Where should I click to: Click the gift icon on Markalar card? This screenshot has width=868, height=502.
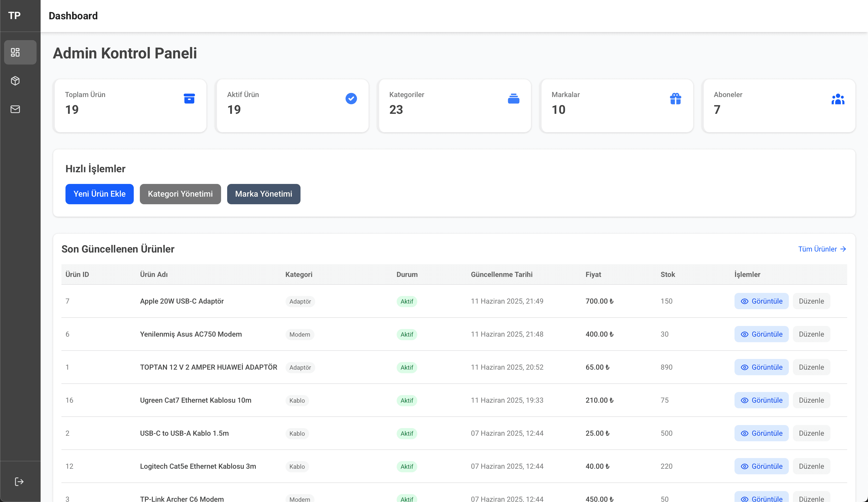[x=675, y=99]
